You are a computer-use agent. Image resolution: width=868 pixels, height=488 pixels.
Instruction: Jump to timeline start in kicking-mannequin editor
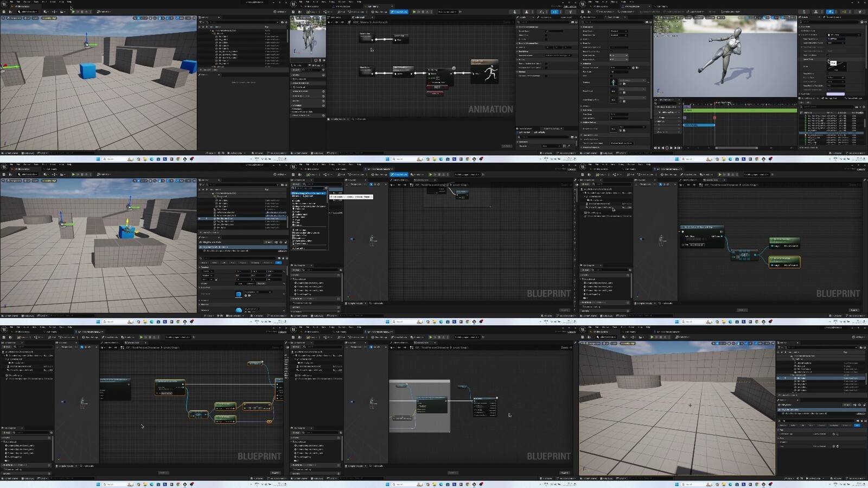point(655,148)
